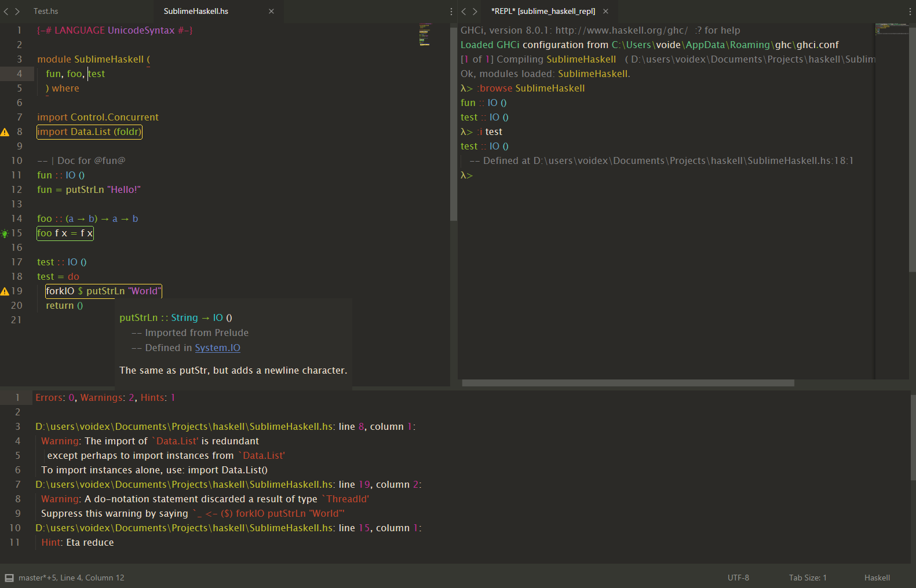Switch to the Test.hs tab
The height and width of the screenshot is (588, 916).
[46, 11]
